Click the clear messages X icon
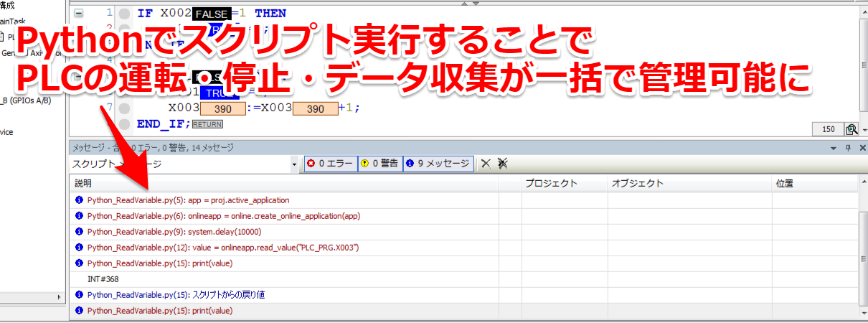Viewport: 868px width, 323px height. click(x=486, y=164)
